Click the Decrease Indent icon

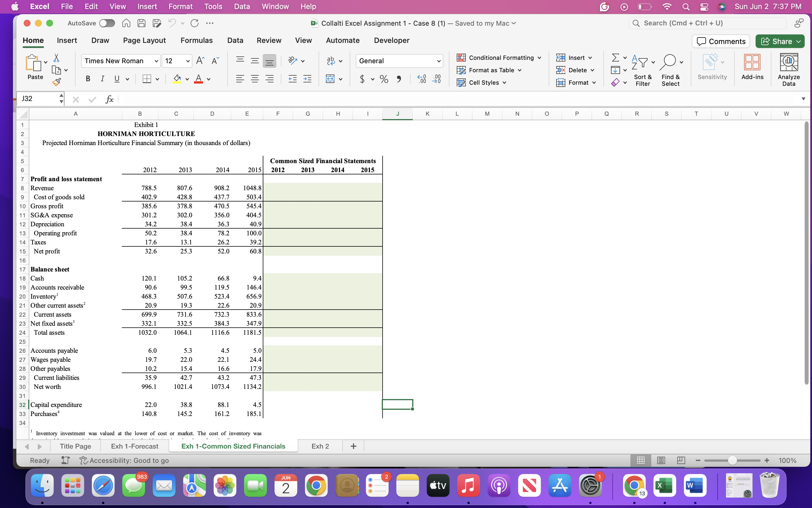[293, 79]
